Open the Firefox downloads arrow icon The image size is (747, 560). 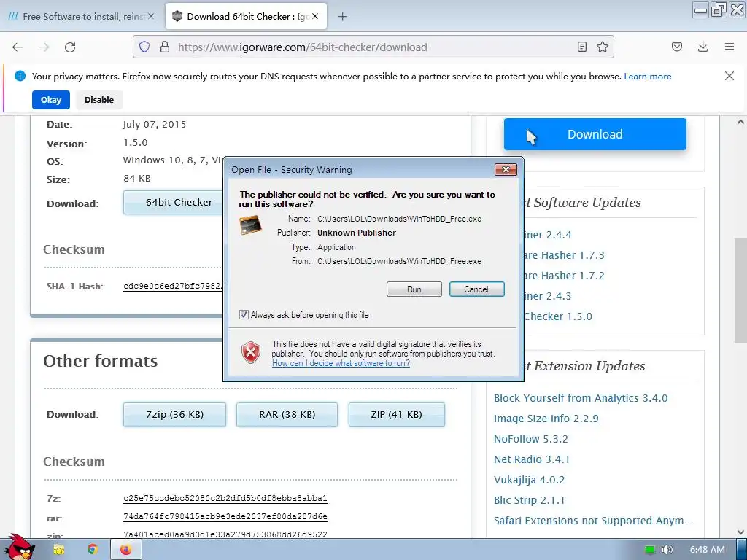(703, 46)
